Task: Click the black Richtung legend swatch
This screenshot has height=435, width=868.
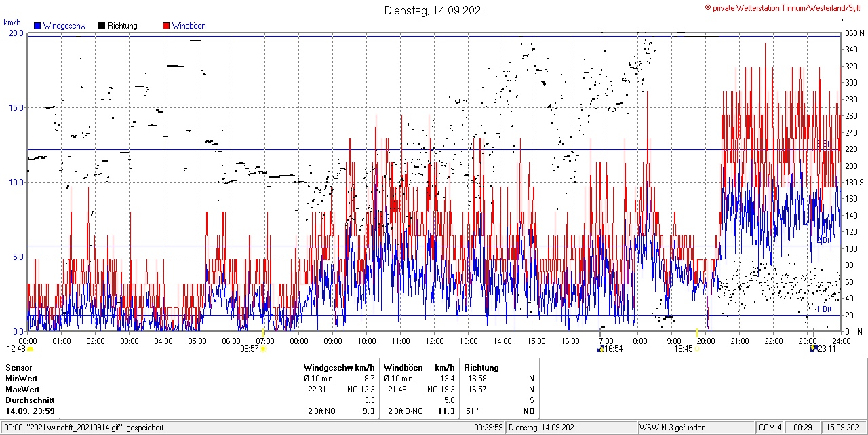Action: click(102, 26)
